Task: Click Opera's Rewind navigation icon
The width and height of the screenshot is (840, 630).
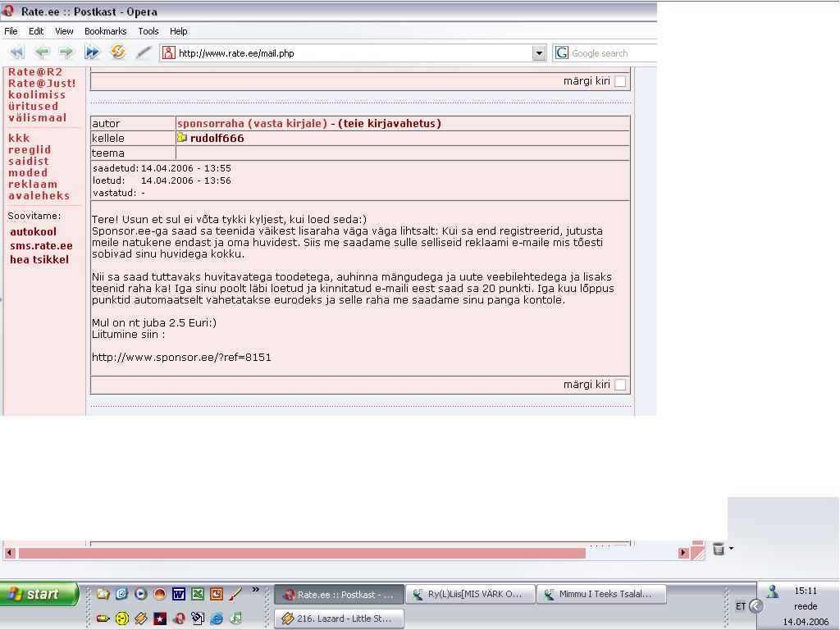Action: tap(16, 52)
